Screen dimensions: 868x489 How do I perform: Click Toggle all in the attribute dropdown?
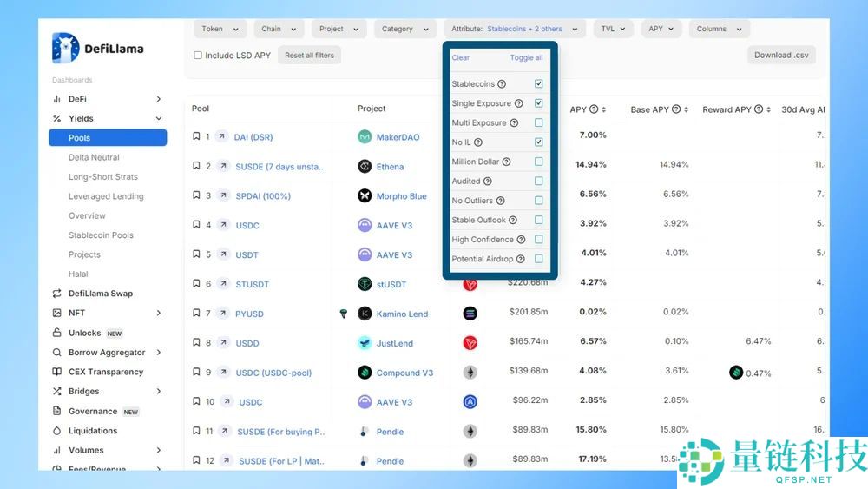(x=527, y=57)
